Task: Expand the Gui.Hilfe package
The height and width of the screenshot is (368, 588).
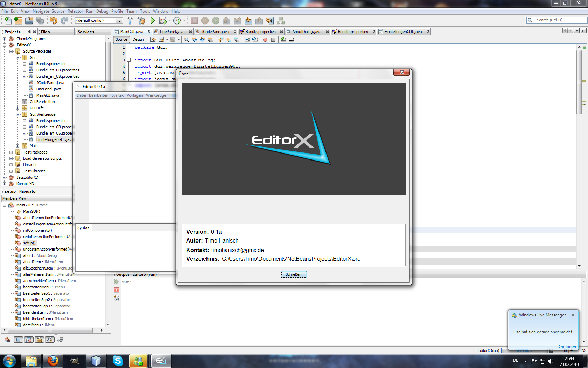Action: [x=18, y=108]
